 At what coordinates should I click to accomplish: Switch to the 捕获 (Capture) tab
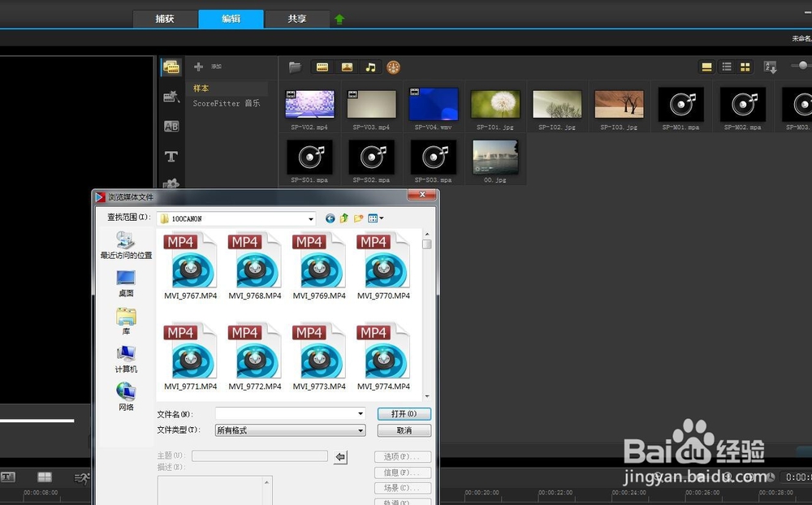point(165,19)
